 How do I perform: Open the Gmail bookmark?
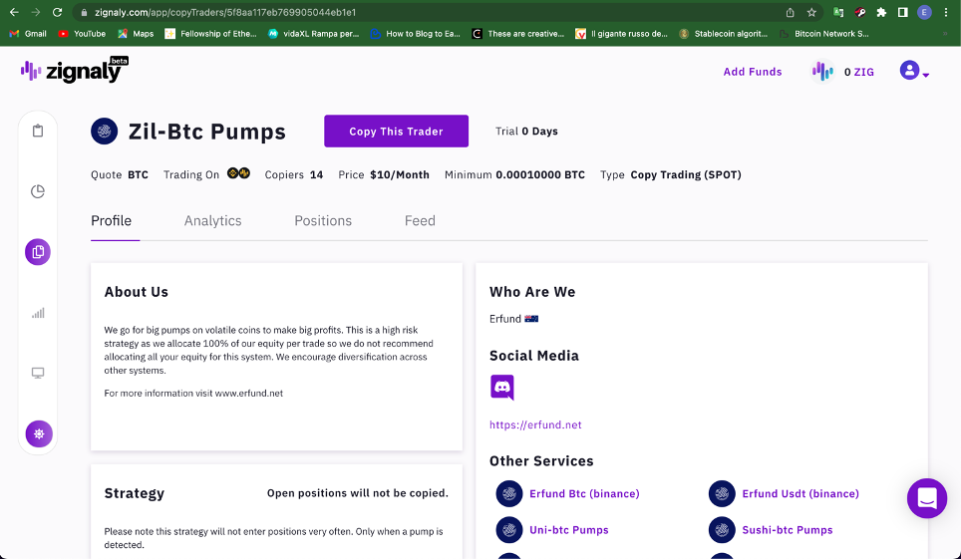[28, 34]
